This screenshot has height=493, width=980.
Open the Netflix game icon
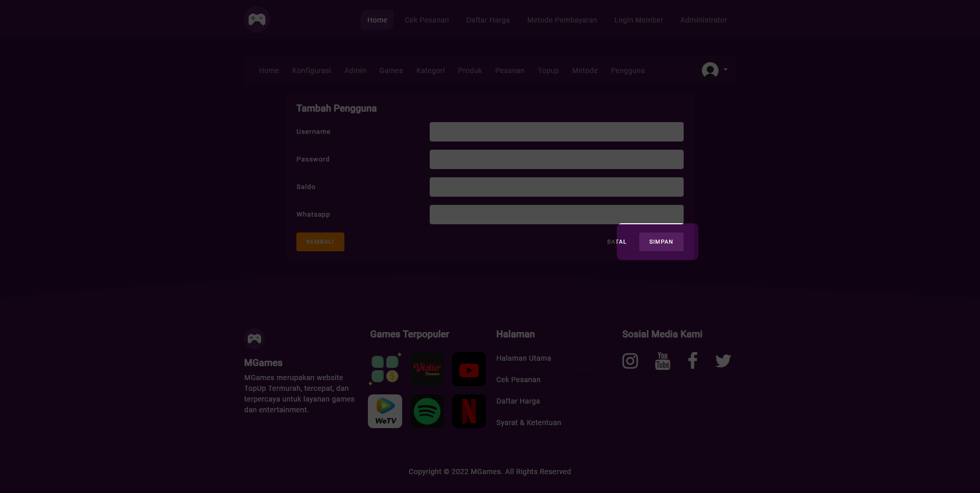tap(469, 411)
